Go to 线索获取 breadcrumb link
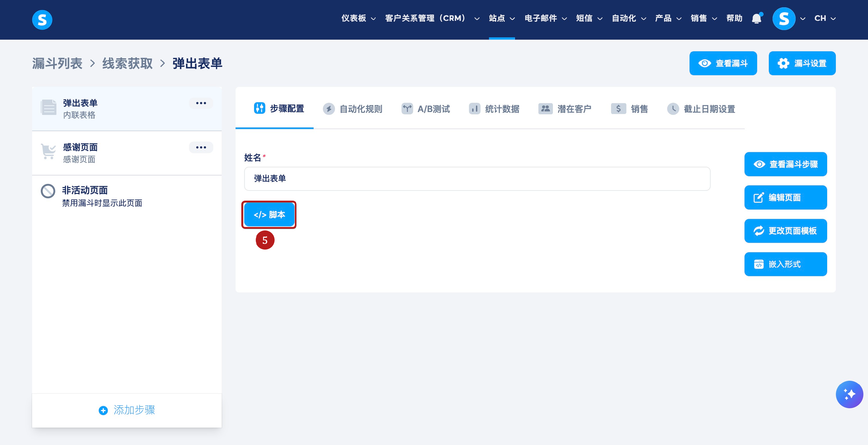Image resolution: width=868 pixels, height=445 pixels. (127, 63)
